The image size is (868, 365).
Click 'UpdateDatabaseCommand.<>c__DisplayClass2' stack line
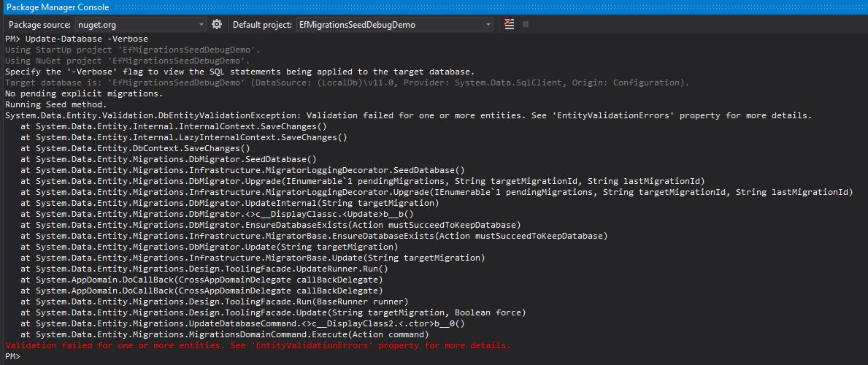click(x=242, y=323)
